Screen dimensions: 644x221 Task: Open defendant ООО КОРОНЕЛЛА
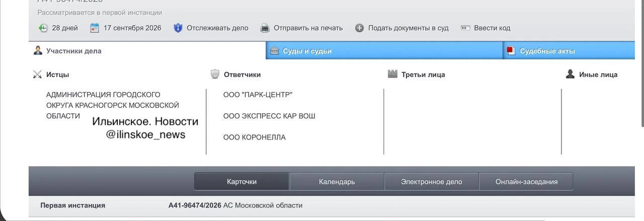(254, 137)
